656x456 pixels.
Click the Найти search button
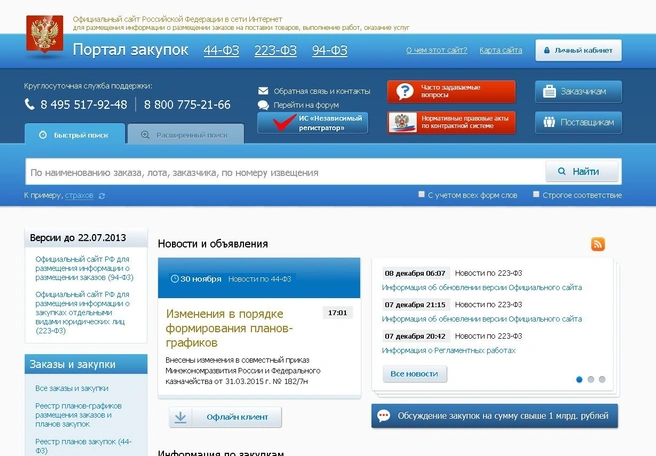click(x=582, y=171)
